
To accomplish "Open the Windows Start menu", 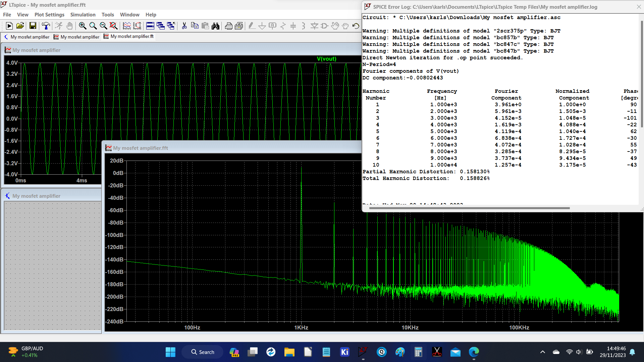I will [170, 352].
